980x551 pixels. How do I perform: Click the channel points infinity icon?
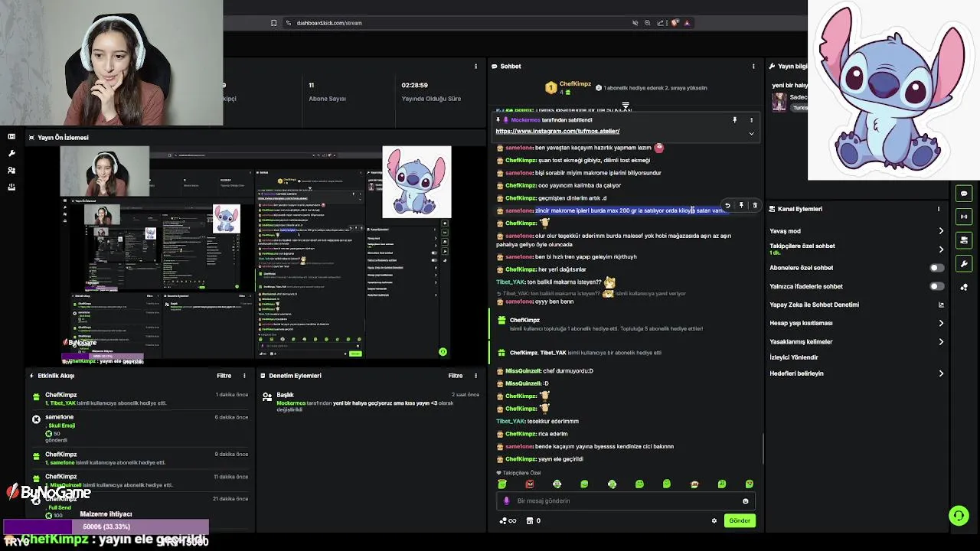(x=508, y=520)
